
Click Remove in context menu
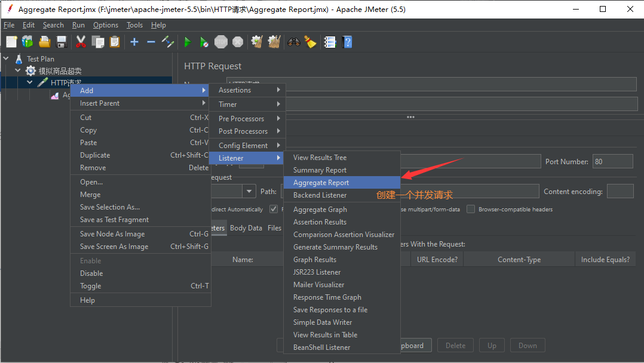coord(140,168)
